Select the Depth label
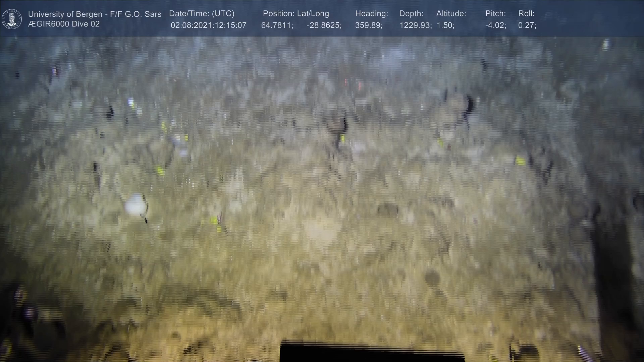Viewport: 644px width, 362px height. click(411, 14)
